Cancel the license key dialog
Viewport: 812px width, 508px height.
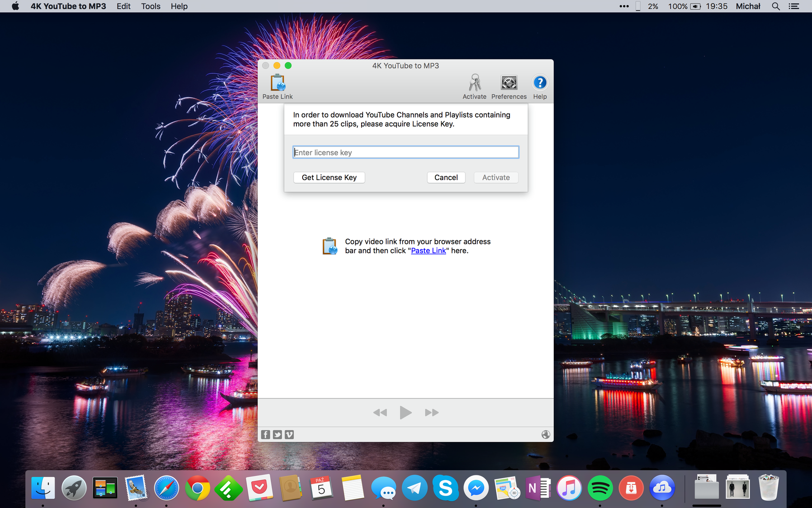tap(446, 178)
